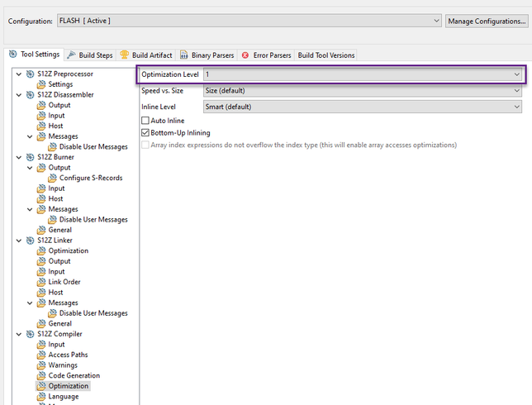Switch to the Build Steps tab
The image size is (532, 405).
tap(89, 55)
